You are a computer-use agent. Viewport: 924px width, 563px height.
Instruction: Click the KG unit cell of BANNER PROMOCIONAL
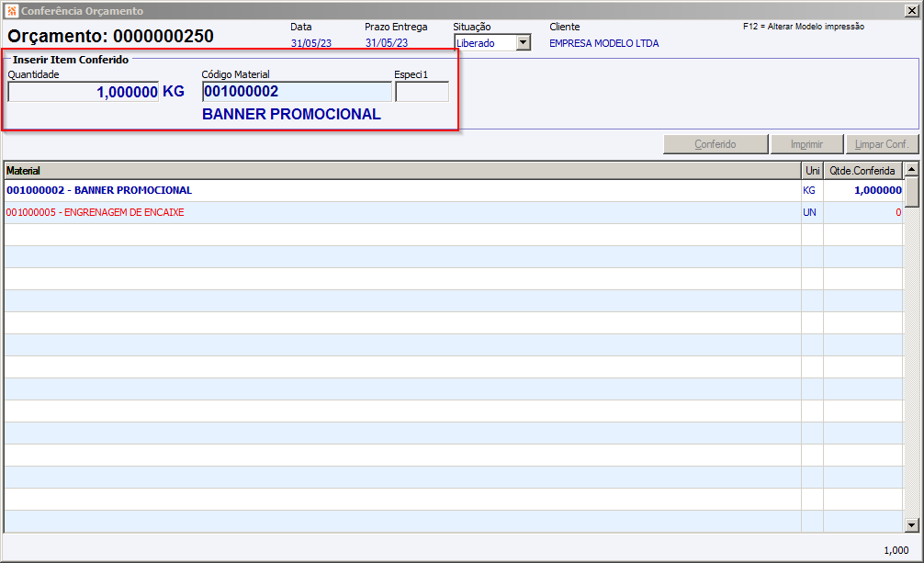click(x=812, y=190)
